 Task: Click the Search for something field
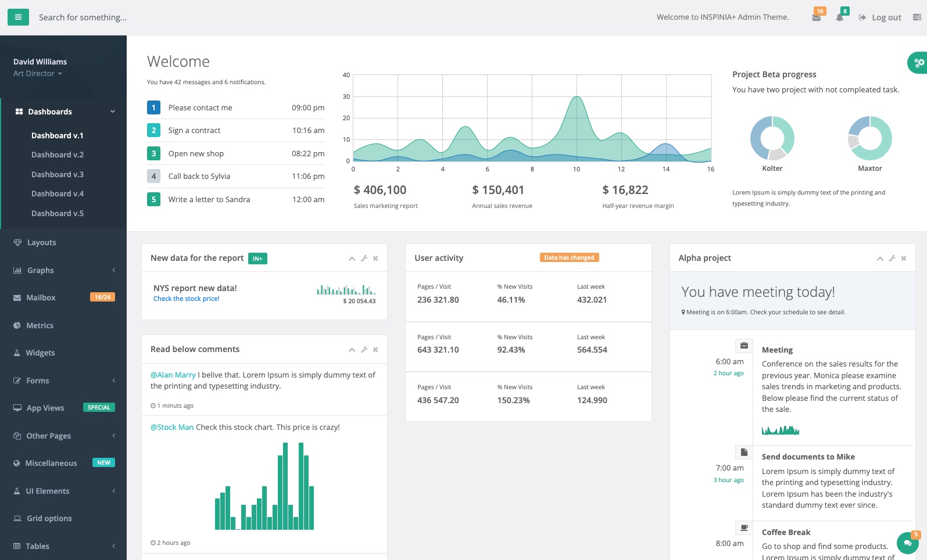(83, 17)
